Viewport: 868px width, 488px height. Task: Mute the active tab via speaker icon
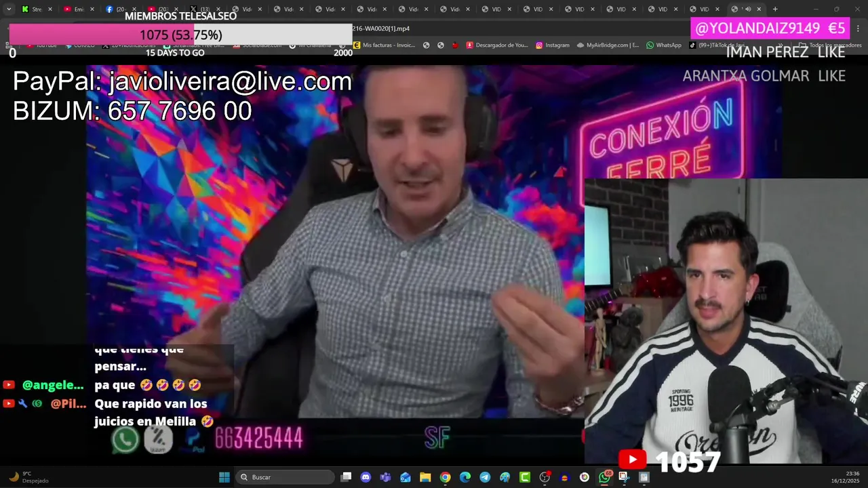(x=747, y=9)
